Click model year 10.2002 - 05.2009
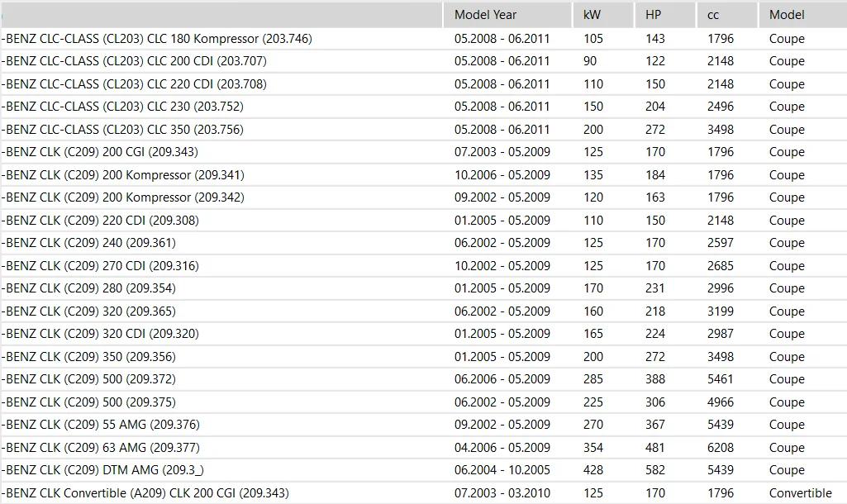The height and width of the screenshot is (504, 847). tap(502, 266)
